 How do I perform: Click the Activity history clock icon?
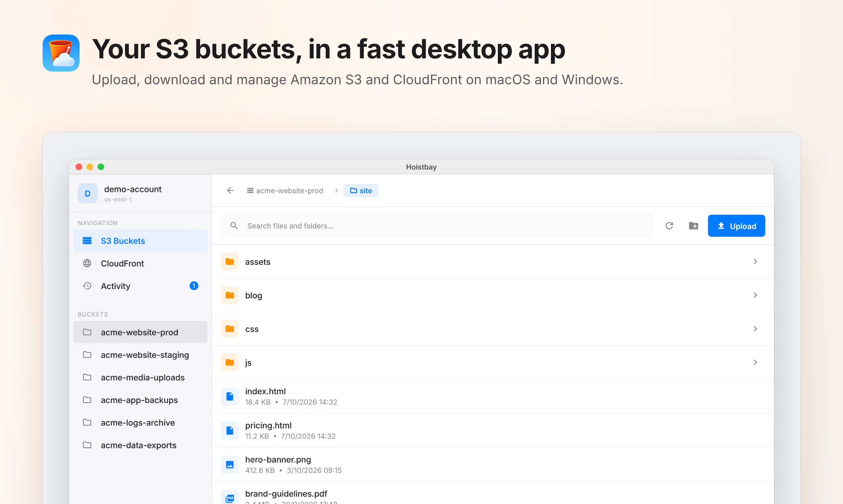pos(87,286)
